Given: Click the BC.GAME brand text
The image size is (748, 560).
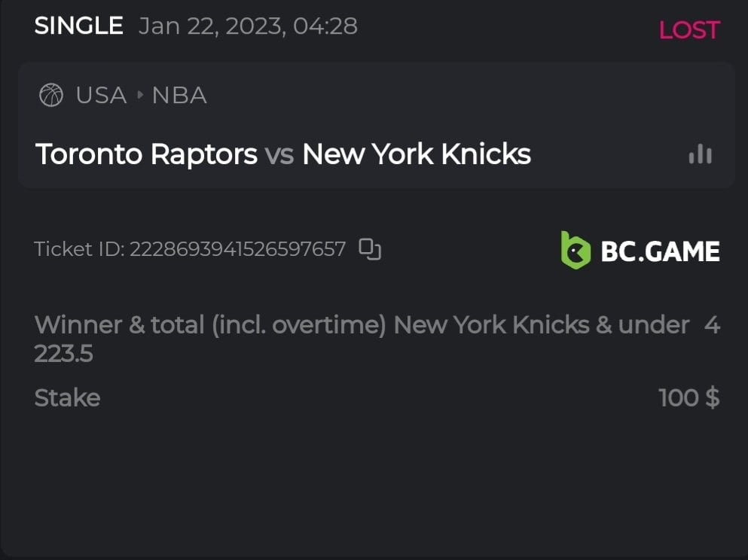Looking at the screenshot, I should tap(660, 251).
